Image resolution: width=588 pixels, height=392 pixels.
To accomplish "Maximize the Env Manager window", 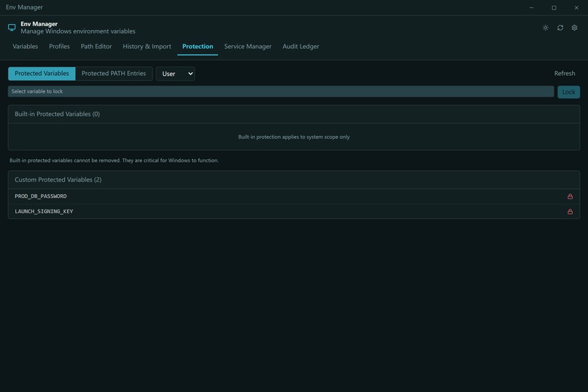I will point(554,7).
